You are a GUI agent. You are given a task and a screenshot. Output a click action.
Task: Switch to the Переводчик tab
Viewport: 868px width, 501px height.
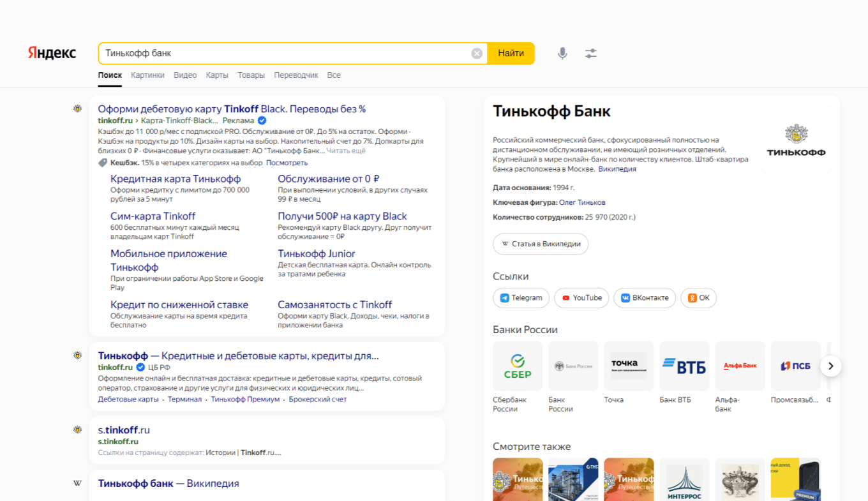tap(296, 75)
